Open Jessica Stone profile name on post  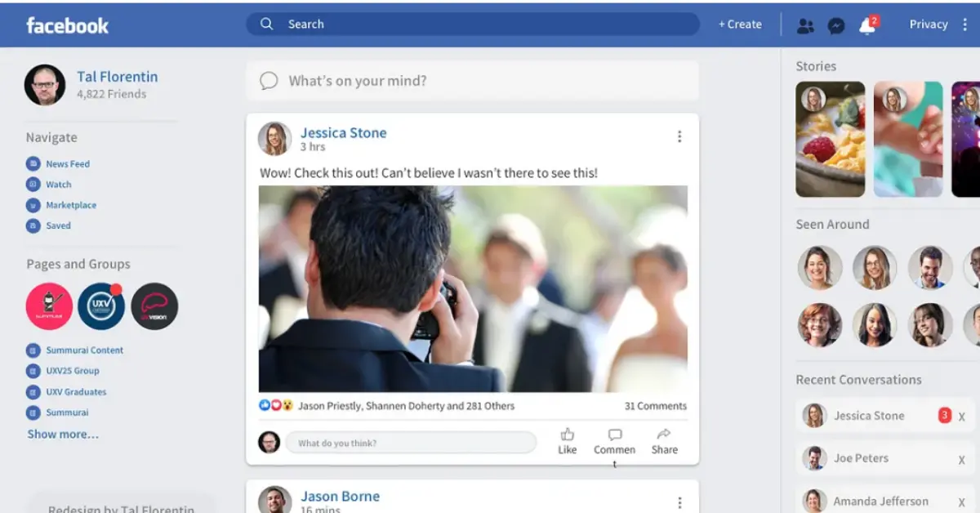[344, 132]
